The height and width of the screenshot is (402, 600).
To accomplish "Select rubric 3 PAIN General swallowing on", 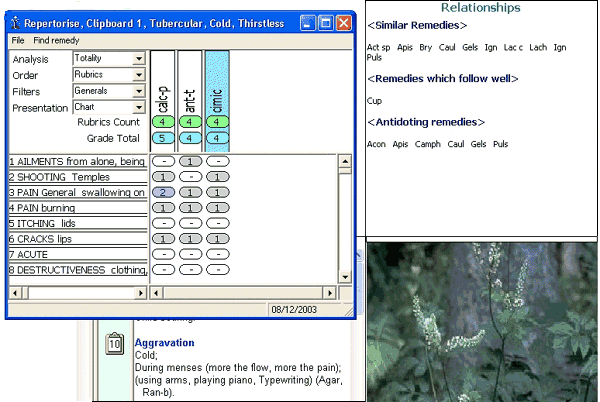I will [78, 192].
